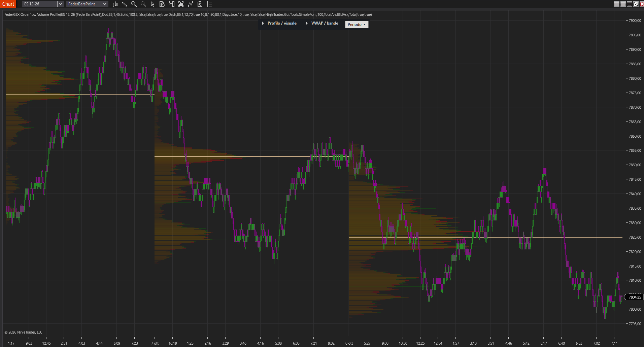Select the FederGEX Orderflow Volume Profile indicator label
The width and height of the screenshot is (644, 347).
(188, 14)
